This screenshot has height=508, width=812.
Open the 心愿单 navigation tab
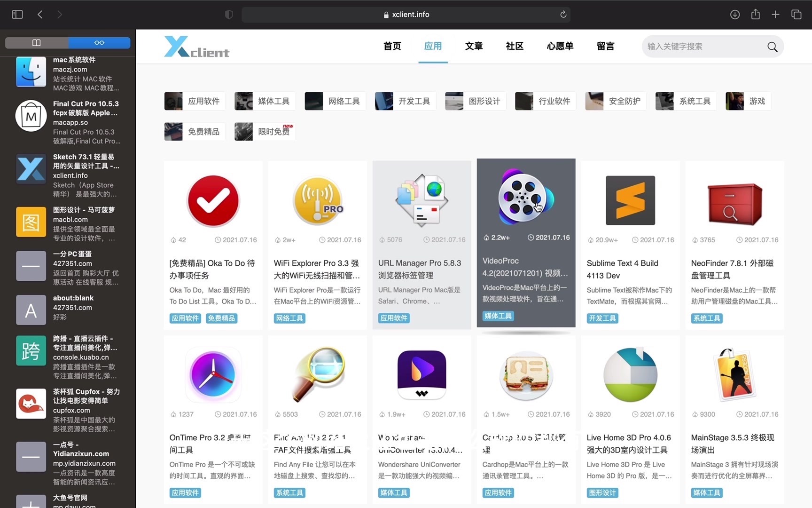pyautogui.click(x=560, y=46)
